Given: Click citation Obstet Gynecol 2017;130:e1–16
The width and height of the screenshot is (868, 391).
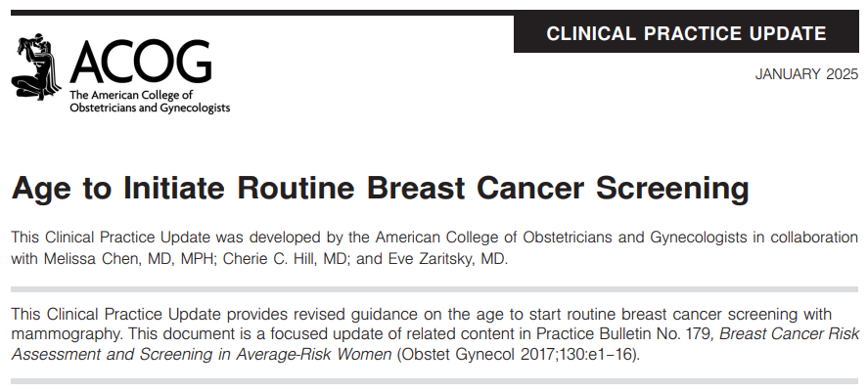Looking at the screenshot, I should [x=518, y=354].
